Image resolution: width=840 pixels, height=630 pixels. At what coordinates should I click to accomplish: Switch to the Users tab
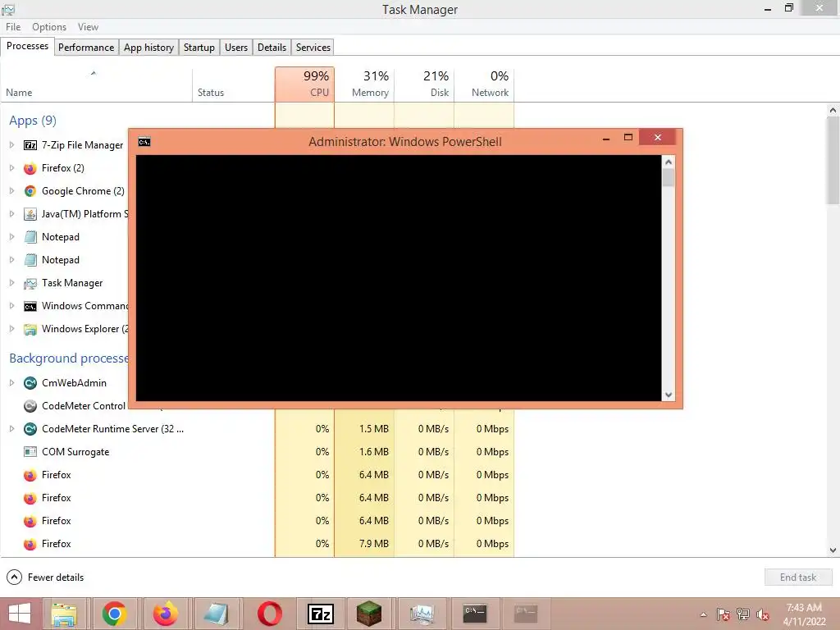click(236, 47)
